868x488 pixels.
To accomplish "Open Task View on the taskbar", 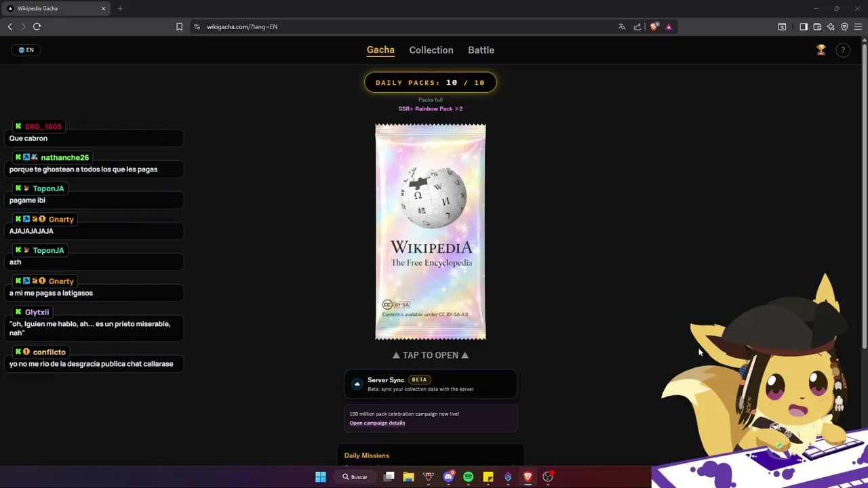I will (x=389, y=476).
